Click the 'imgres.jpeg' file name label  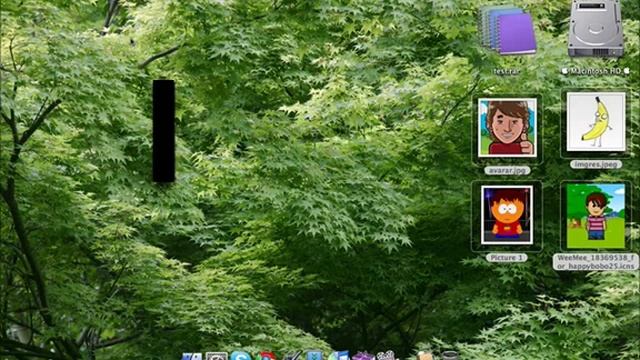click(596, 164)
